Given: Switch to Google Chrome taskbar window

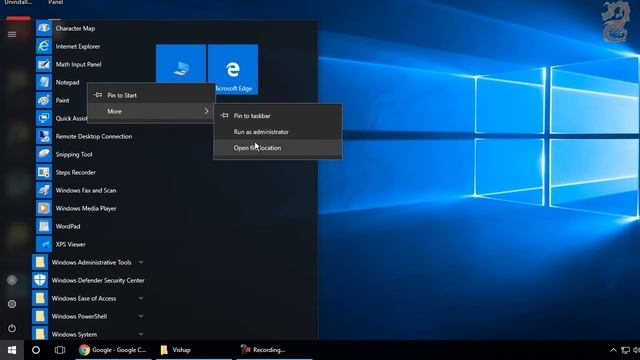Looking at the screenshot, I should coord(113,350).
